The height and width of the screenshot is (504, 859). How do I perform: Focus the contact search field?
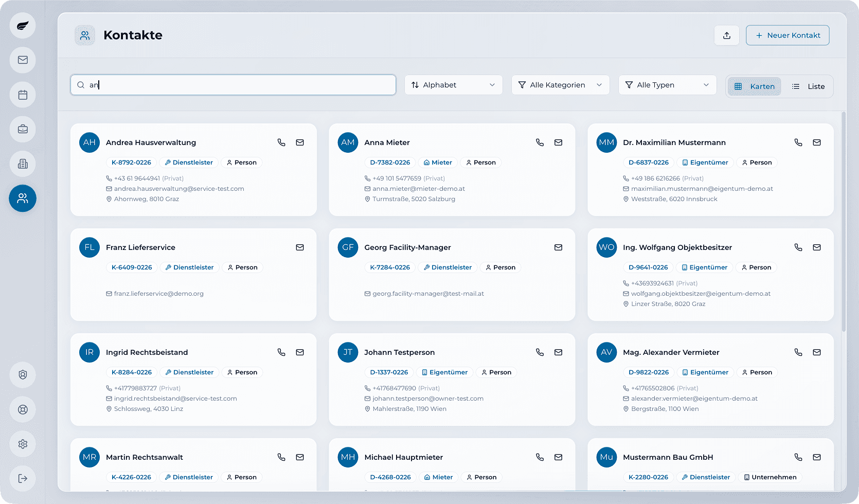click(x=233, y=85)
